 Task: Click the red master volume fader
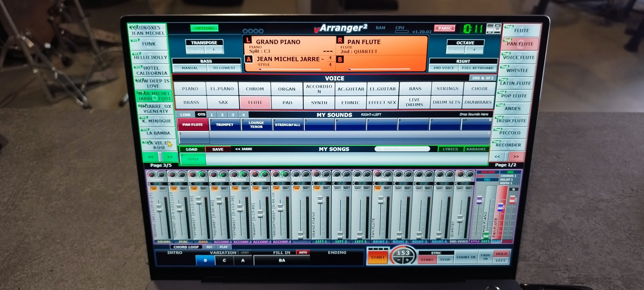[x=512, y=199]
